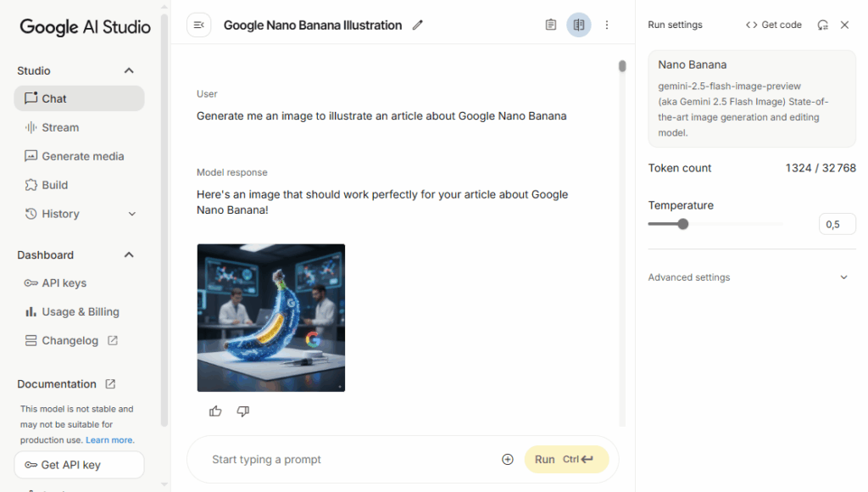The width and height of the screenshot is (868, 492).
Task: Collapse the Studio section
Action: 129,71
